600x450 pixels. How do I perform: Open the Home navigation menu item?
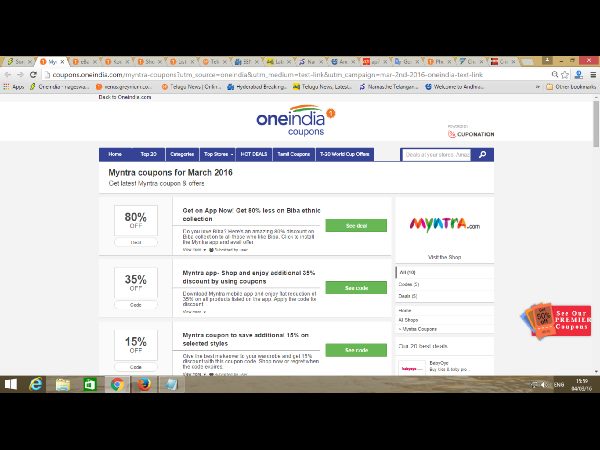[x=115, y=155]
